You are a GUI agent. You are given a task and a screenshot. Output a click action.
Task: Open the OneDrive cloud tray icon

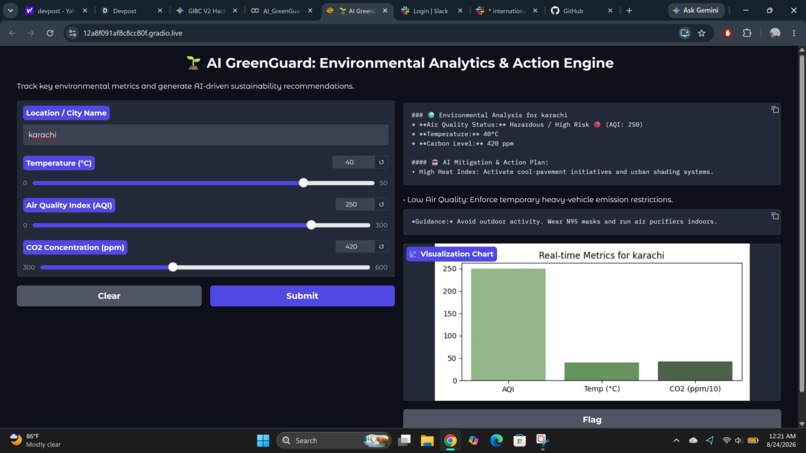click(693, 440)
